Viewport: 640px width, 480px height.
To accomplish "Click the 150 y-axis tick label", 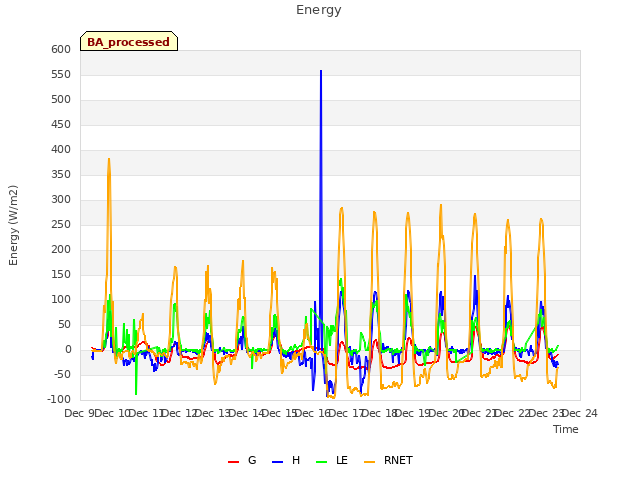I will [x=61, y=275].
